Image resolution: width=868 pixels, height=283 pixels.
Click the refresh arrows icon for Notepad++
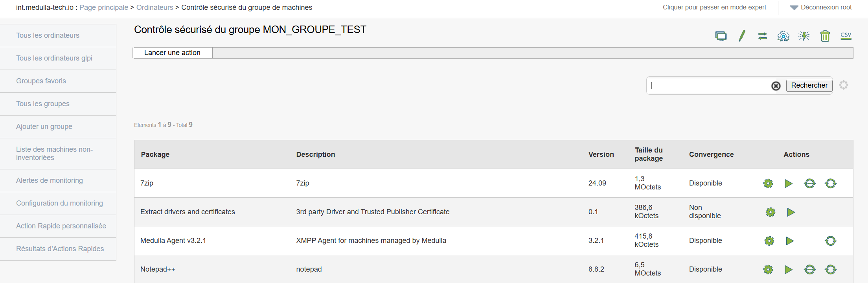[831, 270]
